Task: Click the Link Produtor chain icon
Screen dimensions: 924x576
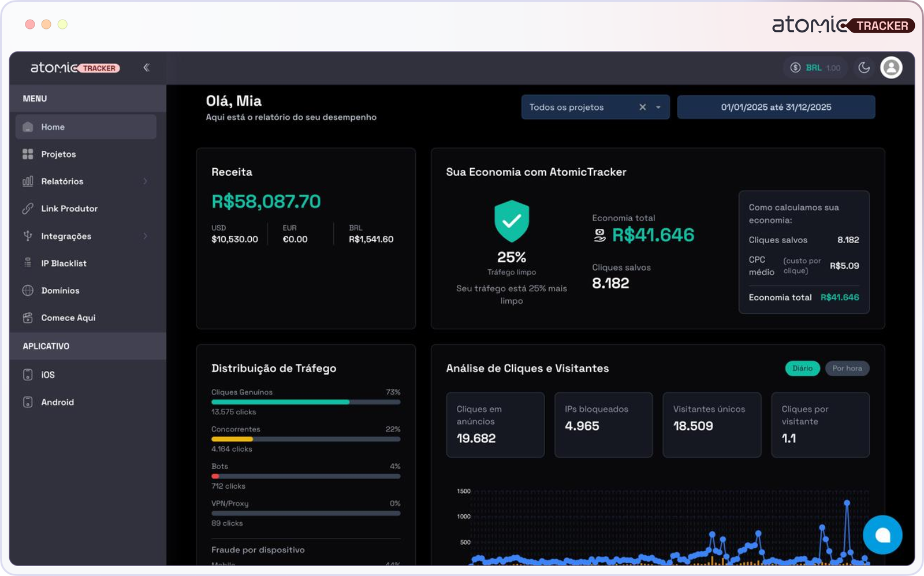Action: [28, 209]
